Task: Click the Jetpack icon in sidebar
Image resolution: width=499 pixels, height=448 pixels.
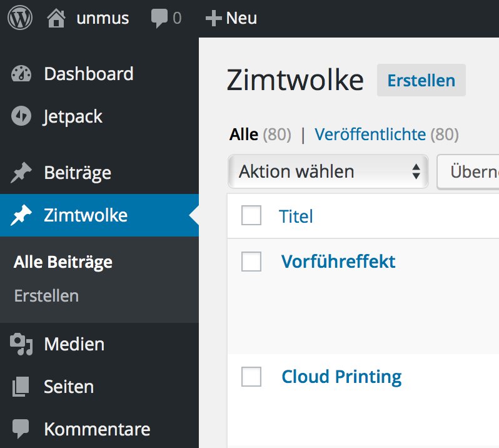Action: (x=21, y=117)
